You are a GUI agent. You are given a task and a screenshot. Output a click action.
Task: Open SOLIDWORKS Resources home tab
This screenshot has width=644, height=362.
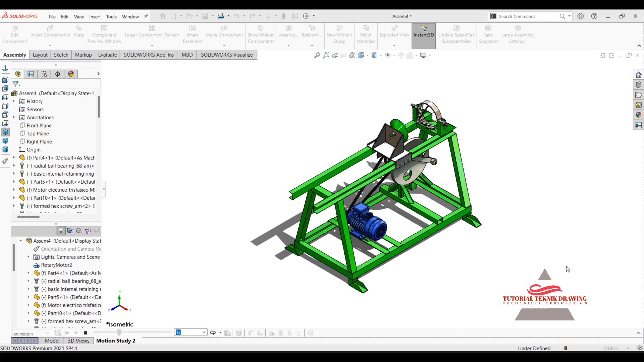[x=638, y=75]
